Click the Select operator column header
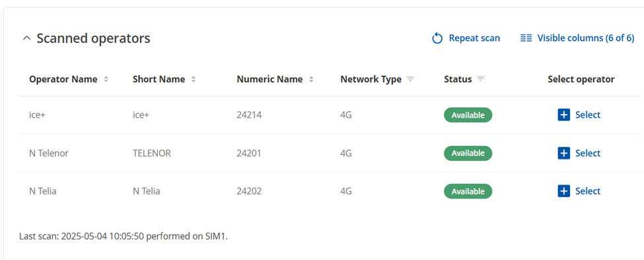The width and height of the screenshot is (644, 260). tap(581, 79)
